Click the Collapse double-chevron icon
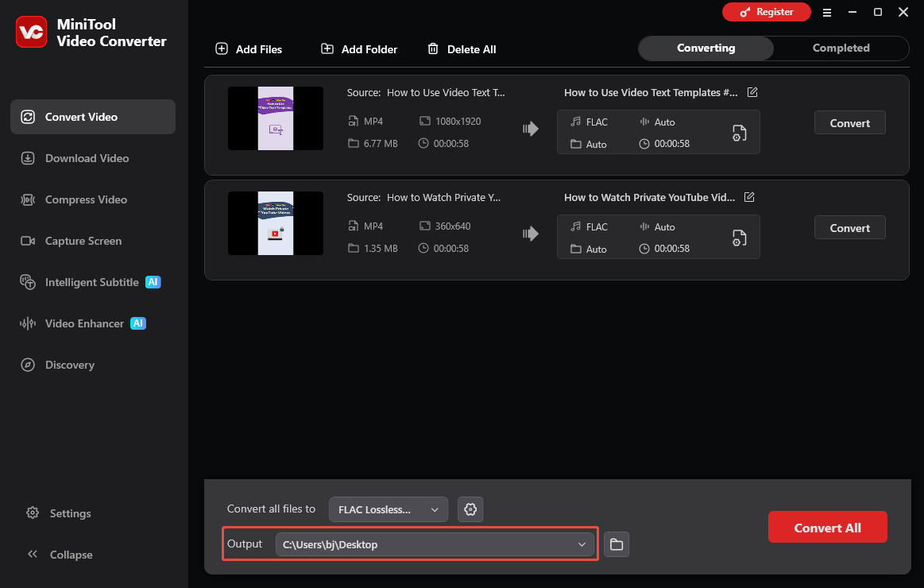The height and width of the screenshot is (588, 924). point(33,554)
